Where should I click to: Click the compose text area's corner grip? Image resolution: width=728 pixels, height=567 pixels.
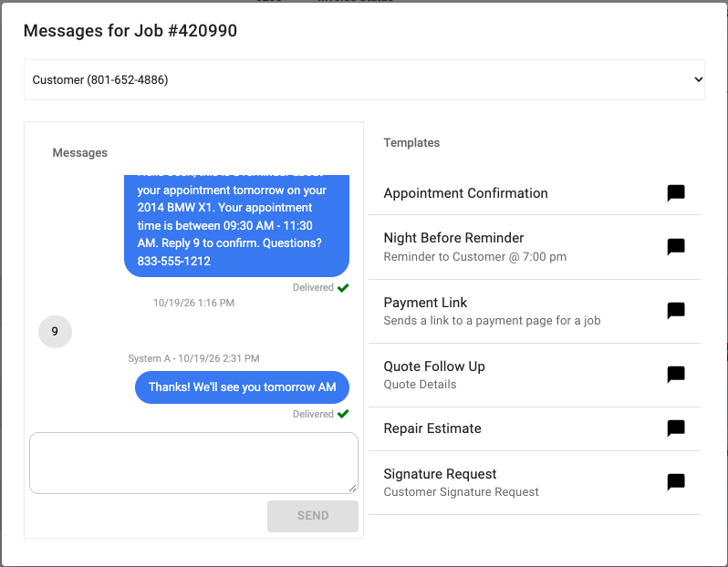(352, 488)
